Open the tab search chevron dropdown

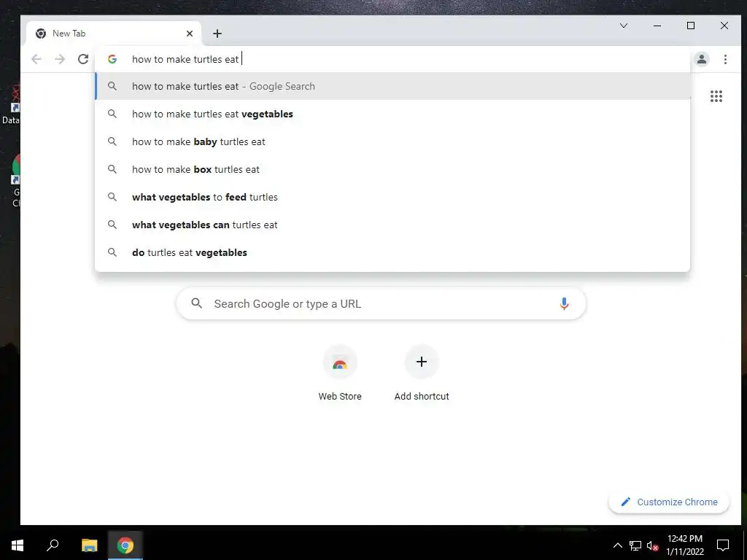click(x=623, y=26)
